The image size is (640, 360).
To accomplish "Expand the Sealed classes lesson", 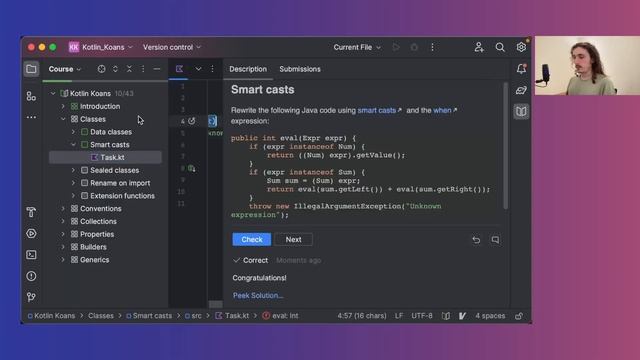I will (x=73, y=170).
